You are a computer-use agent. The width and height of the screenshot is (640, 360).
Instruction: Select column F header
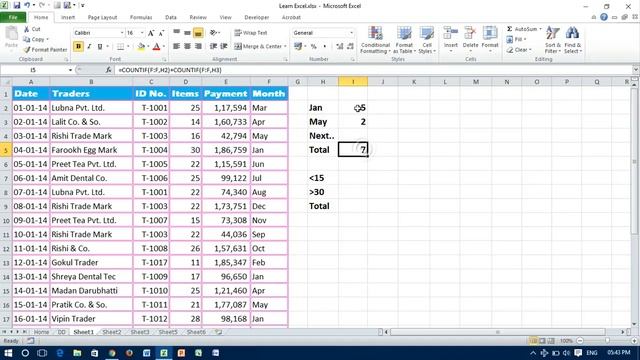point(269,82)
